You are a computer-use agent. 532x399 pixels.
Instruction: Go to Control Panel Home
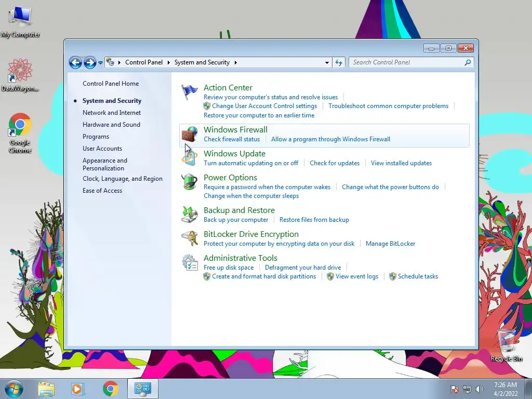point(111,84)
